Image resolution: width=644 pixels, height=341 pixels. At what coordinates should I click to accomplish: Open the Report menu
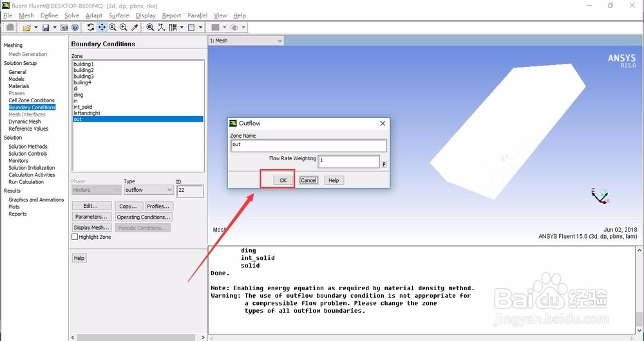click(x=171, y=15)
